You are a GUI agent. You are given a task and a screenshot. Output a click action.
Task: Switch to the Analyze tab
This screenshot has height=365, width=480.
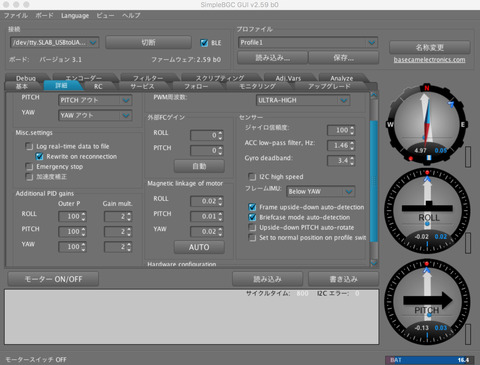(x=342, y=78)
